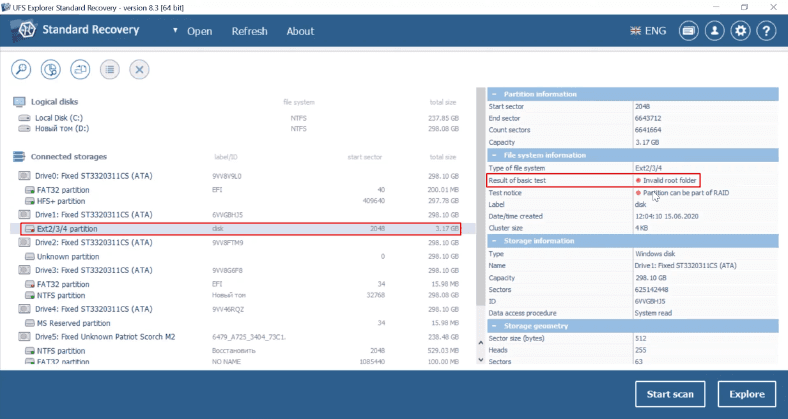Click the 'label/ID' column header
Image resolution: width=788 pixels, height=419 pixels.
tap(226, 157)
